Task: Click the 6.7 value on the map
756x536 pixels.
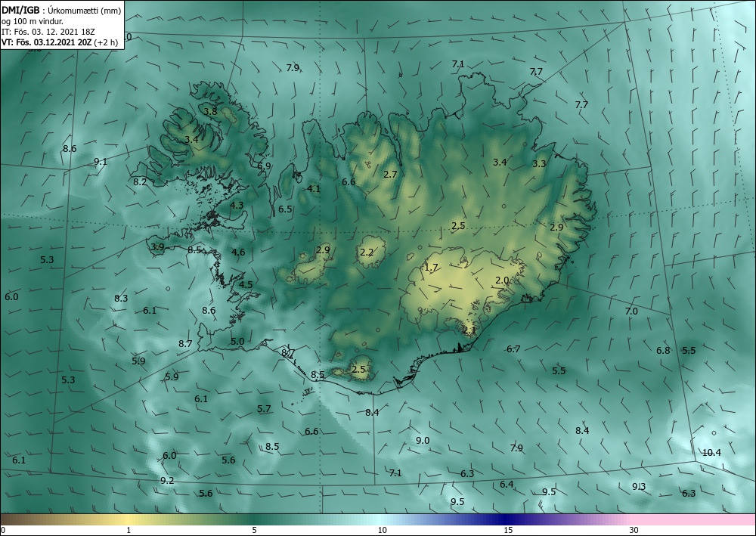Action: click(513, 349)
